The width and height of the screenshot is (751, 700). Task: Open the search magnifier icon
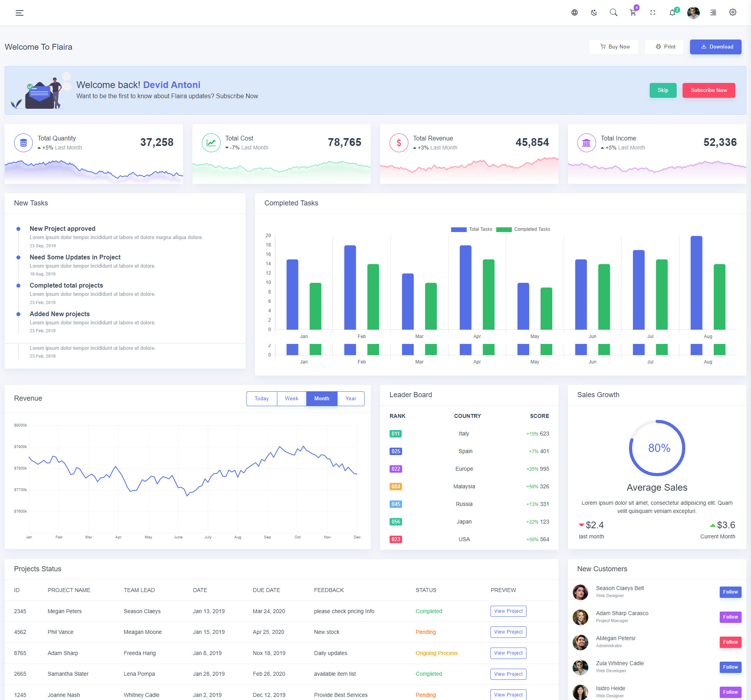point(613,13)
